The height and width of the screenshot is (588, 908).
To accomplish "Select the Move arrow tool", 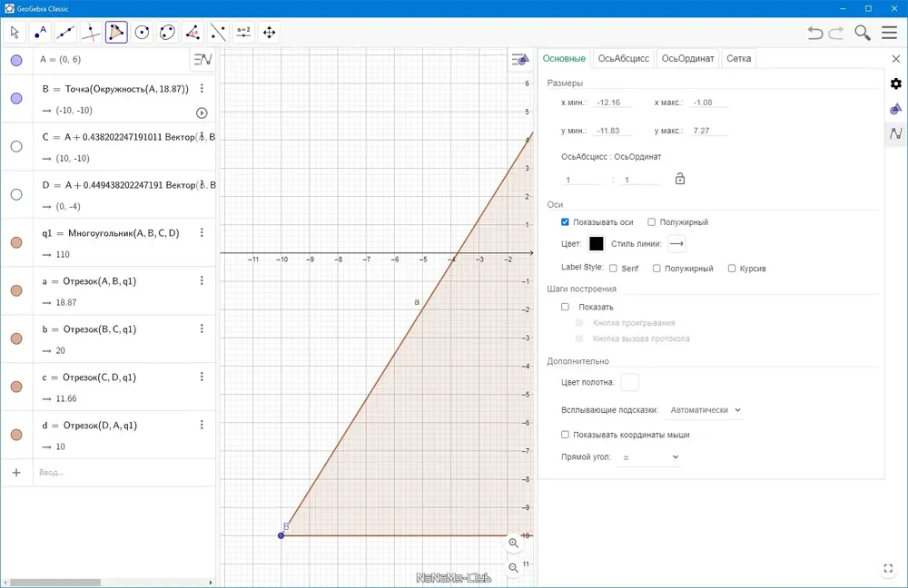I will (15, 33).
